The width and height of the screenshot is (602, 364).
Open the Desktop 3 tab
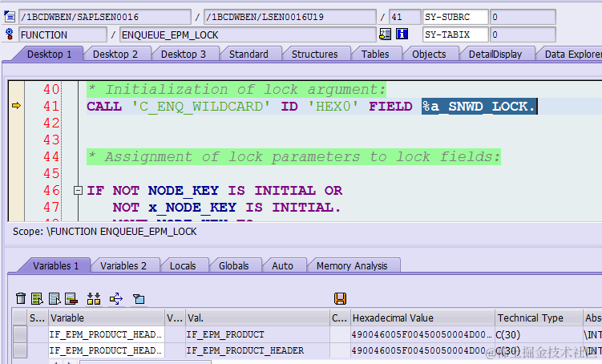coord(184,55)
